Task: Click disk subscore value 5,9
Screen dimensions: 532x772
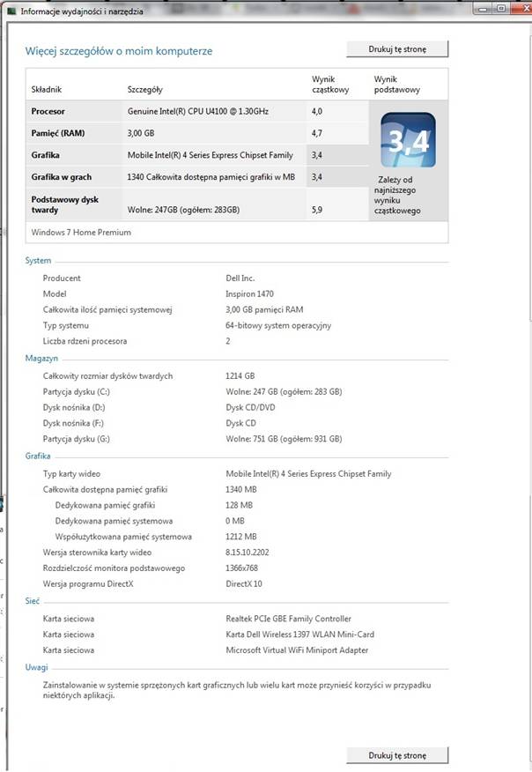Action: [316, 210]
